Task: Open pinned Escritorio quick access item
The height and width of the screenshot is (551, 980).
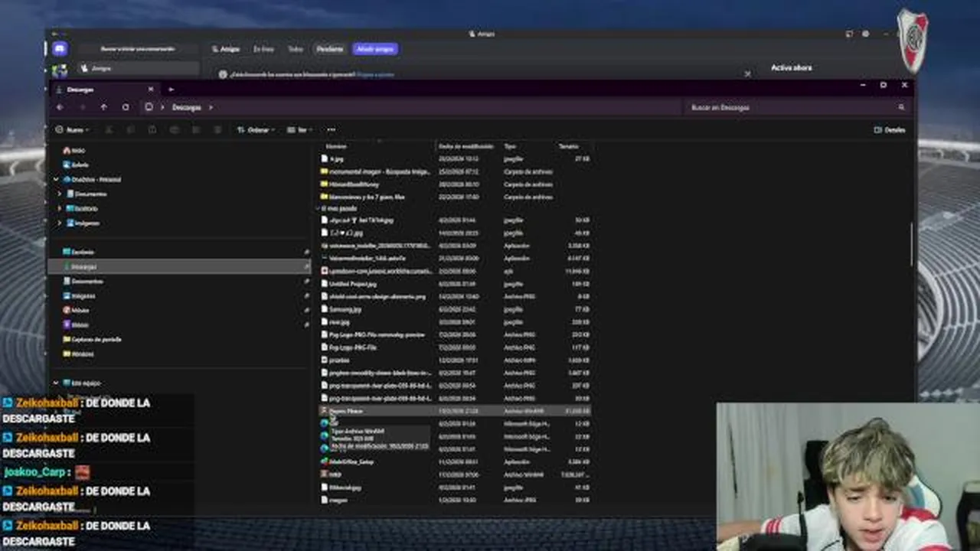Action: click(x=78, y=252)
